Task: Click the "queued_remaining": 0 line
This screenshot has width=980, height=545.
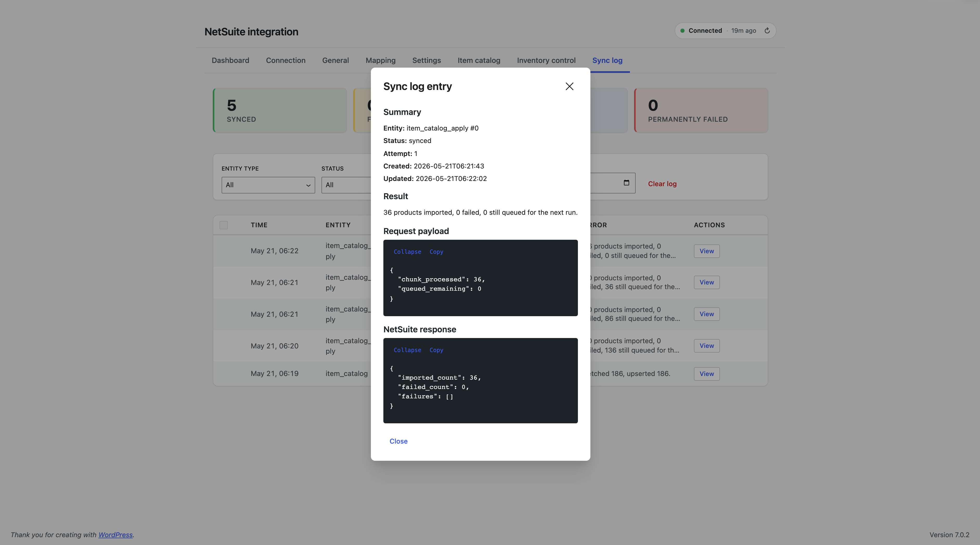Action: tap(439, 289)
